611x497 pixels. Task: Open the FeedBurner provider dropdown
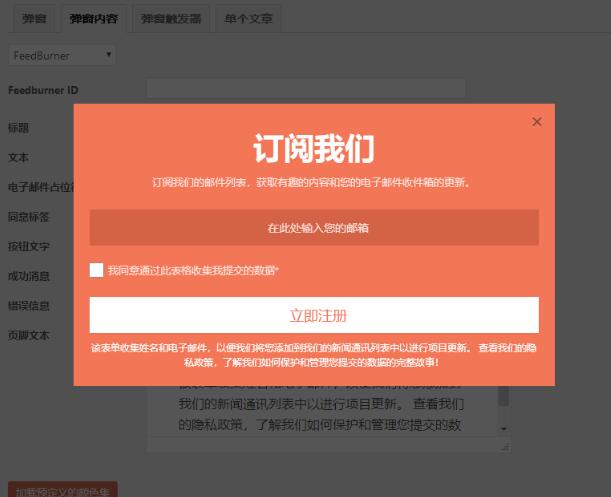click(x=62, y=55)
